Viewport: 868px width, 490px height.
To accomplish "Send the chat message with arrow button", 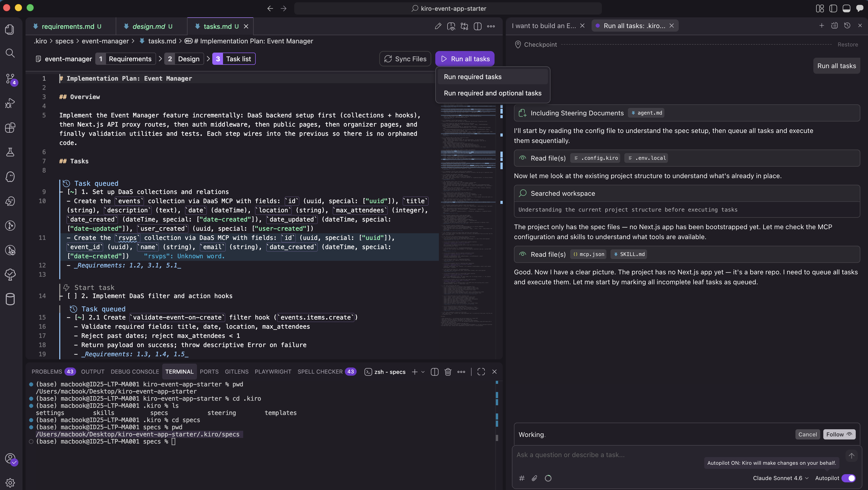I will point(851,455).
